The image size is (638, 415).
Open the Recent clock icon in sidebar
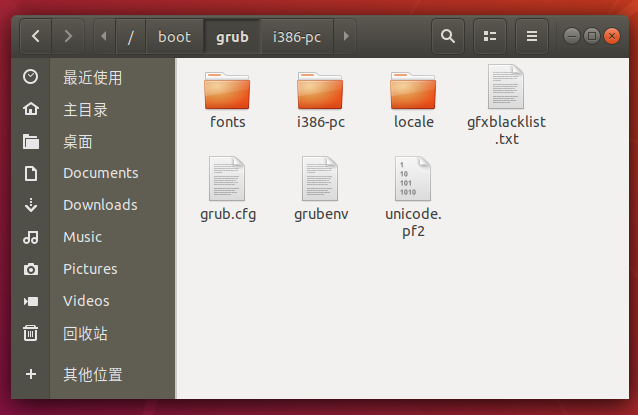(31, 77)
